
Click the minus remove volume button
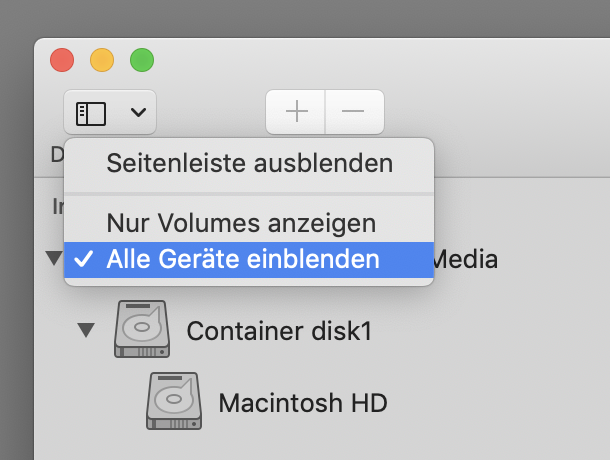tap(354, 112)
